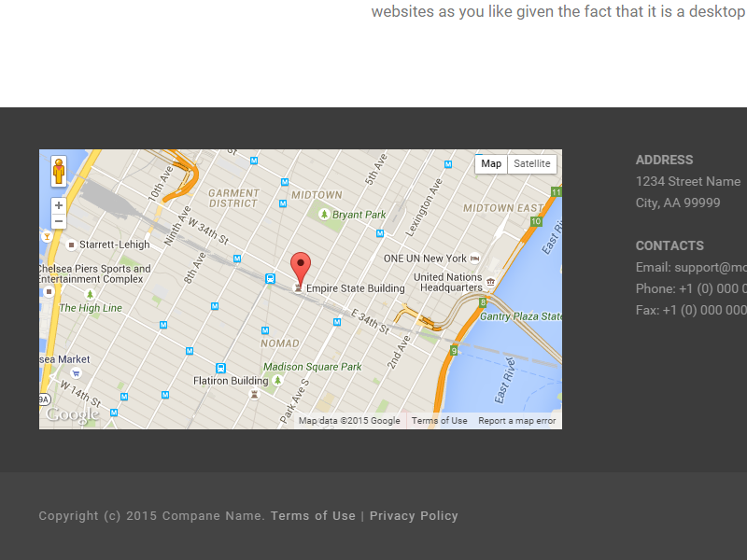The image size is (747, 560).
Task: Click the Chelsea Market shopping cart icon
Action: pyautogui.click(x=77, y=373)
